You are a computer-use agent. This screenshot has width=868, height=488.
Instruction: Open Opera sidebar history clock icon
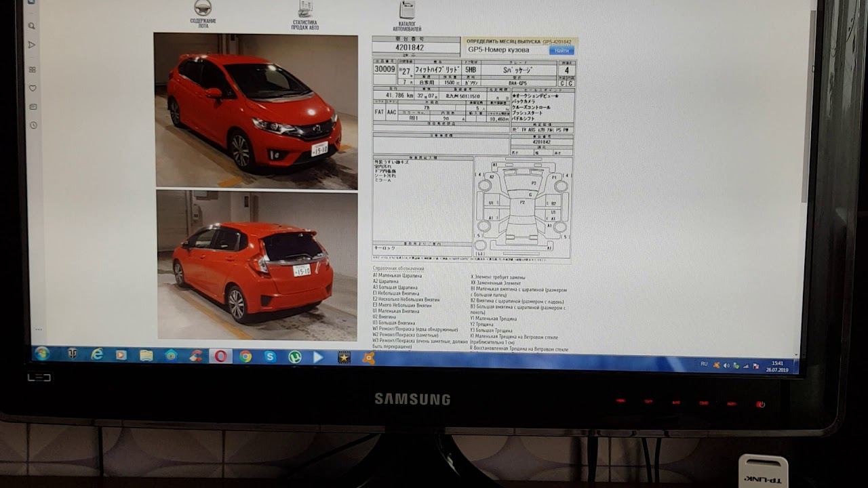(x=33, y=125)
